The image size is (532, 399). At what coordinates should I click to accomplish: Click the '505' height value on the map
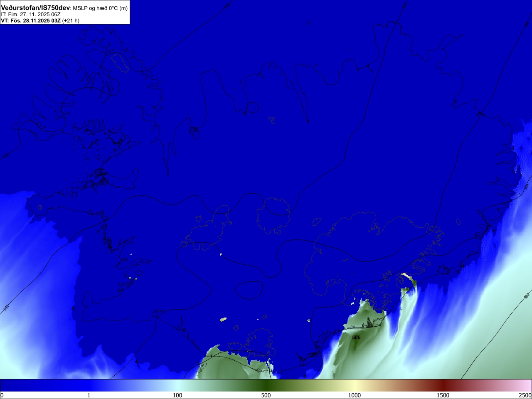pyautogui.click(x=356, y=337)
